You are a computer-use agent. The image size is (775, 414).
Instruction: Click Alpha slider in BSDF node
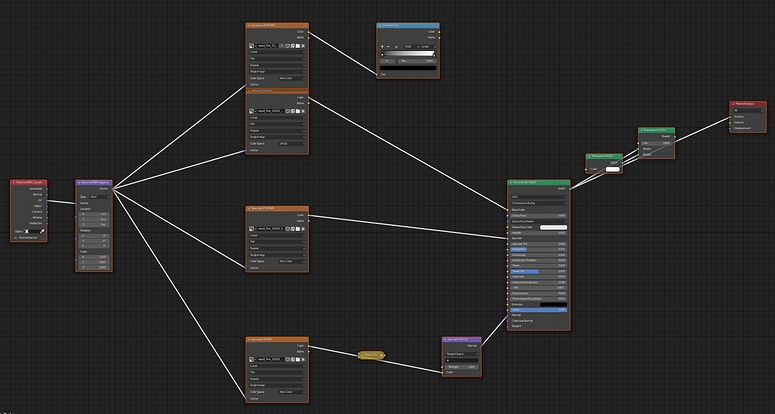click(539, 310)
